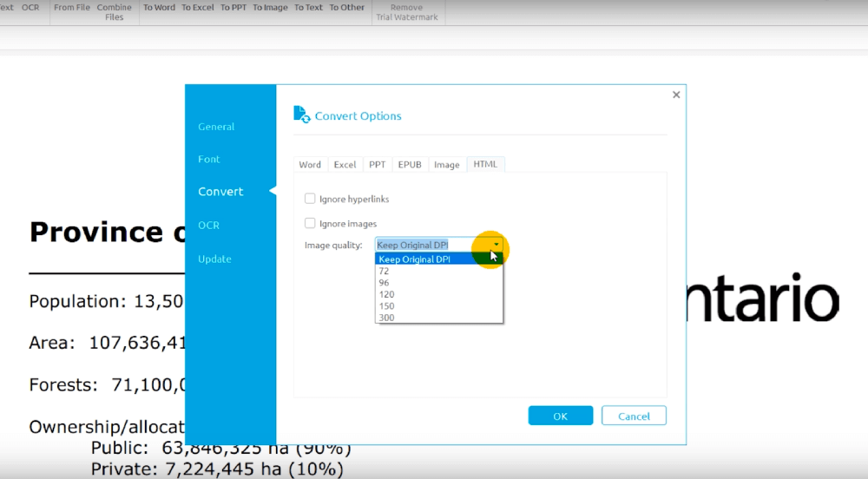Tick the Ignore images checkbox
This screenshot has height=479, width=868.
click(x=310, y=223)
